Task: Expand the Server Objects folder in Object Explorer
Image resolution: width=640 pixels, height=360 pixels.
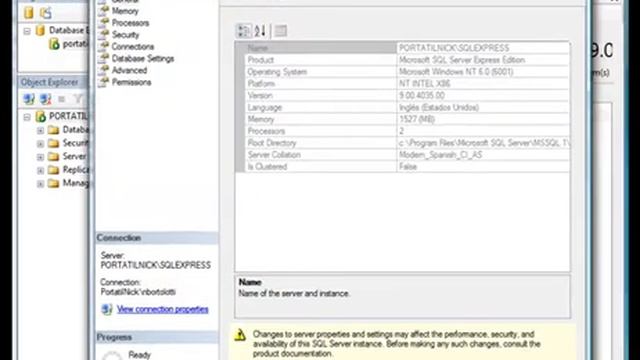Action: point(40,157)
